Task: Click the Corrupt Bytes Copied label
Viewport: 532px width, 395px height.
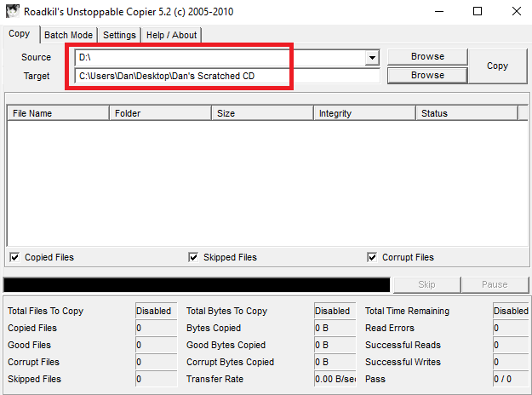Action: pyautogui.click(x=230, y=362)
